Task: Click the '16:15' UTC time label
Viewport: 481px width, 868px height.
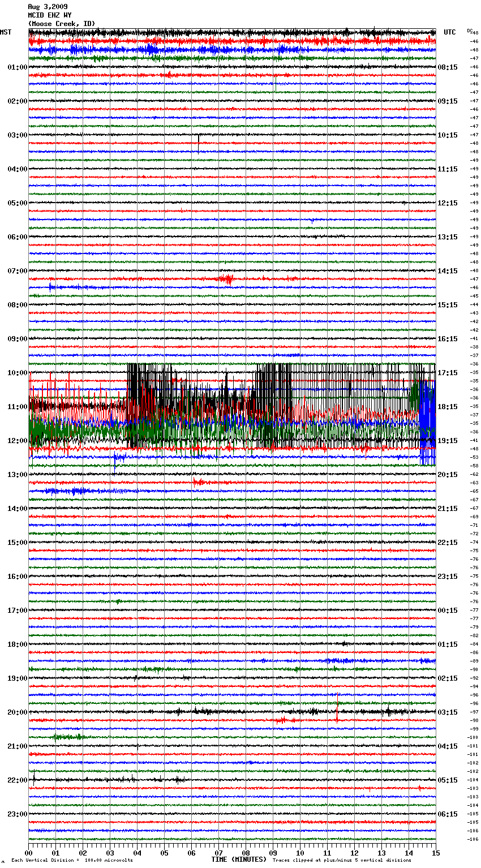Action: pyautogui.click(x=448, y=339)
